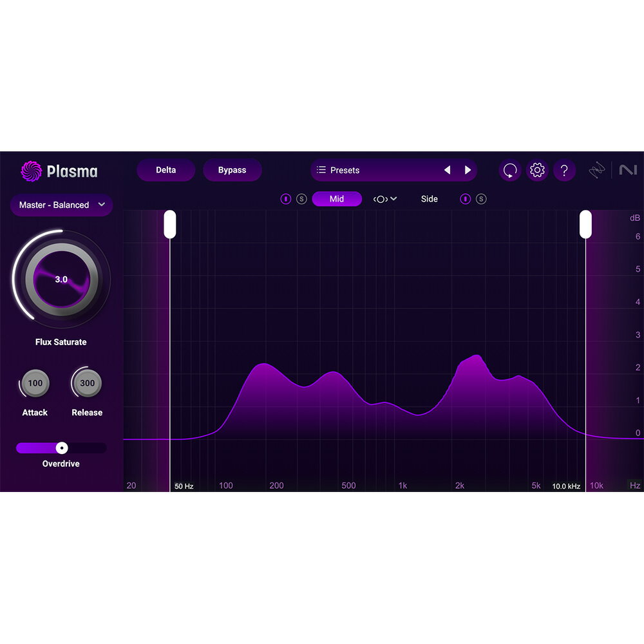Expand the mid/side view chevron
The height and width of the screenshot is (644, 644).
(x=393, y=199)
